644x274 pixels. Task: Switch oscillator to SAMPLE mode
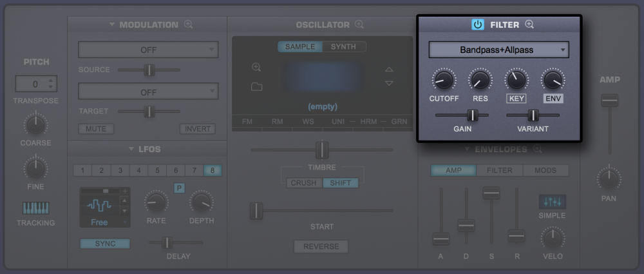[300, 46]
